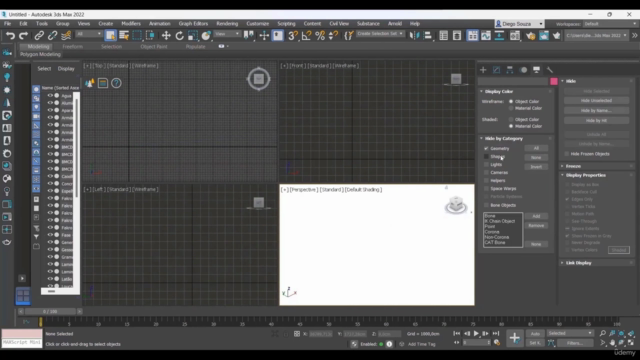Toggle the 3D Snaps icon
The image size is (640, 360).
coord(293,36)
